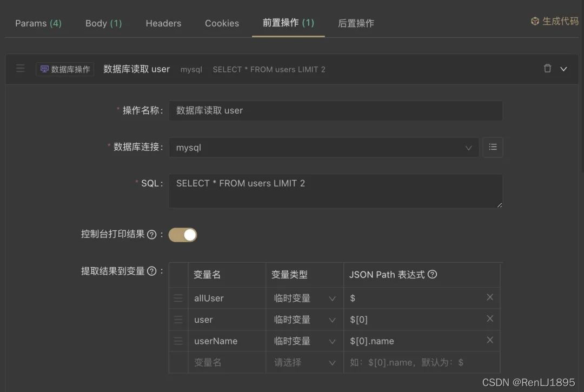Click the drag handle of the userName row
584x392 pixels.
(178, 341)
